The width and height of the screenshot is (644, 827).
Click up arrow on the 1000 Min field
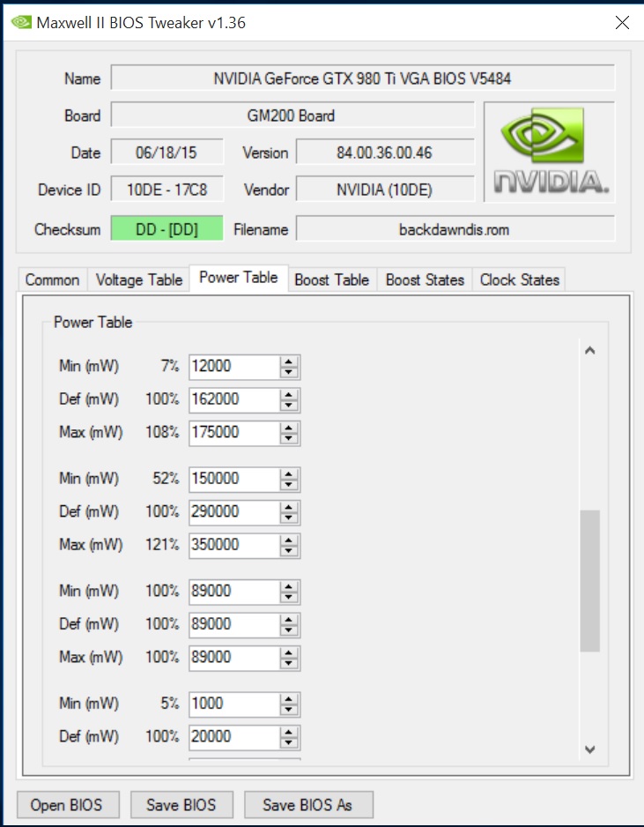coord(289,699)
